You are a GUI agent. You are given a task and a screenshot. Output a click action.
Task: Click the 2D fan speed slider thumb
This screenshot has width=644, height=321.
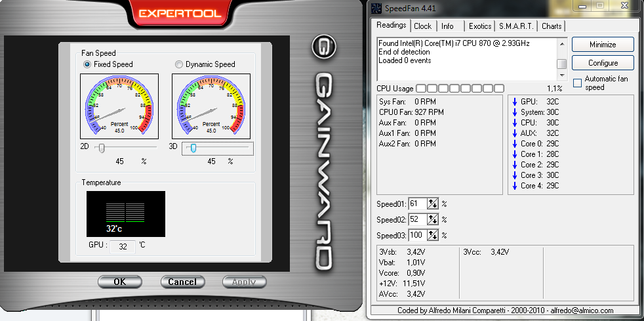(102, 148)
